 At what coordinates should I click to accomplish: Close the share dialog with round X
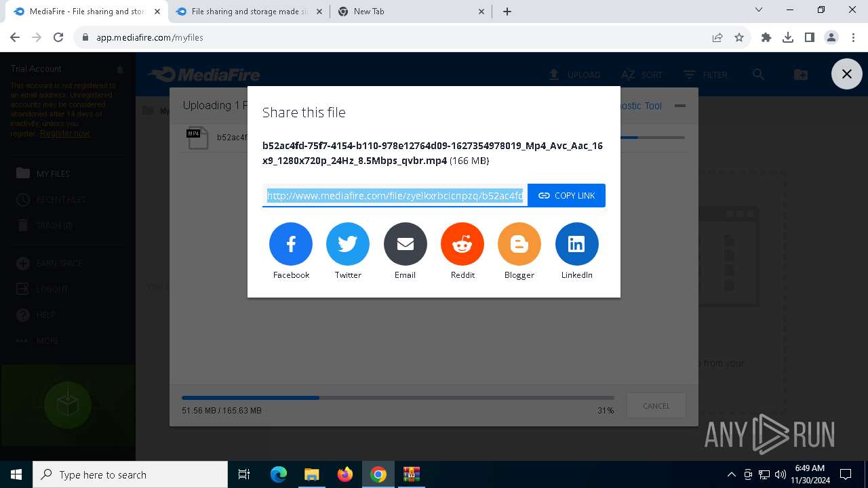tap(846, 74)
